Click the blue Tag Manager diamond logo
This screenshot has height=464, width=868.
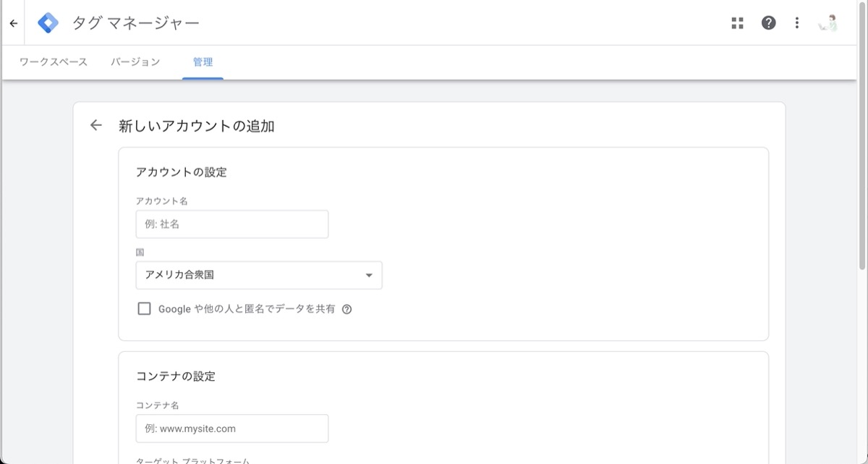click(48, 23)
